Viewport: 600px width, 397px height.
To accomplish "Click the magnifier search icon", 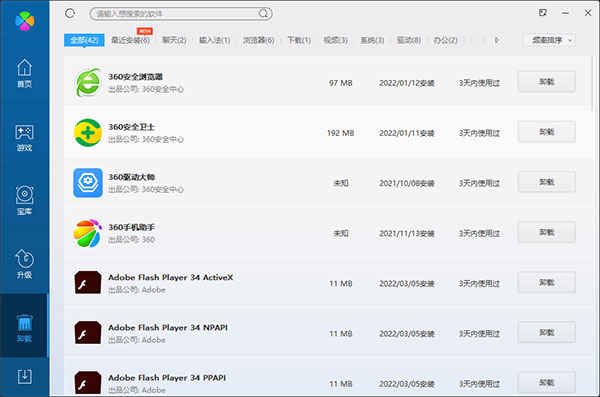I will (x=263, y=14).
